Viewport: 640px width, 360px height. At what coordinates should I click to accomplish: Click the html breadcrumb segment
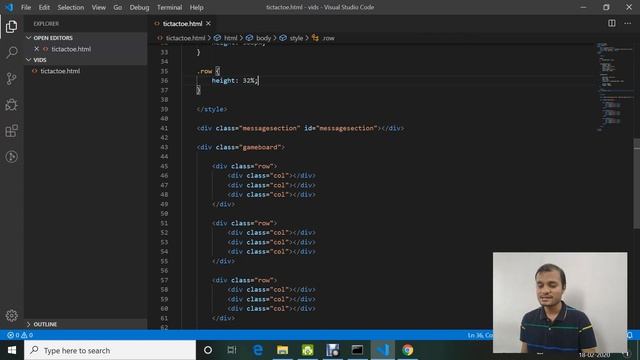point(230,38)
